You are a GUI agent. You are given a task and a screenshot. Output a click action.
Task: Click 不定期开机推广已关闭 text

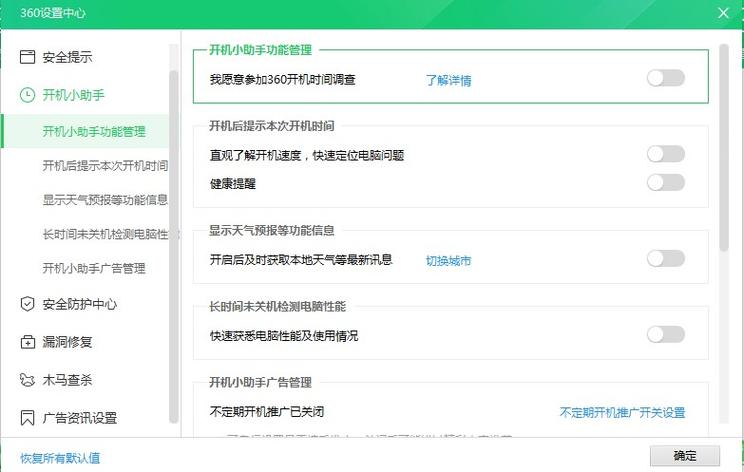tap(267, 411)
